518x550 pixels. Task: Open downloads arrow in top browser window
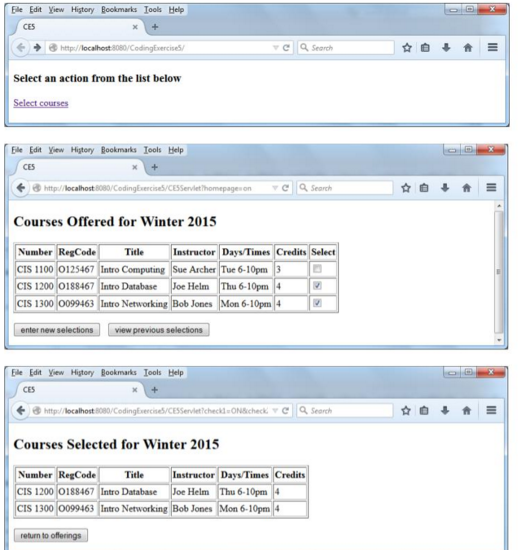click(x=446, y=48)
